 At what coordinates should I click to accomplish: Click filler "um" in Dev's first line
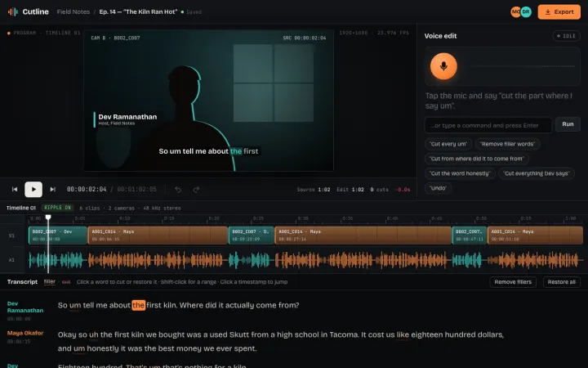(x=75, y=305)
